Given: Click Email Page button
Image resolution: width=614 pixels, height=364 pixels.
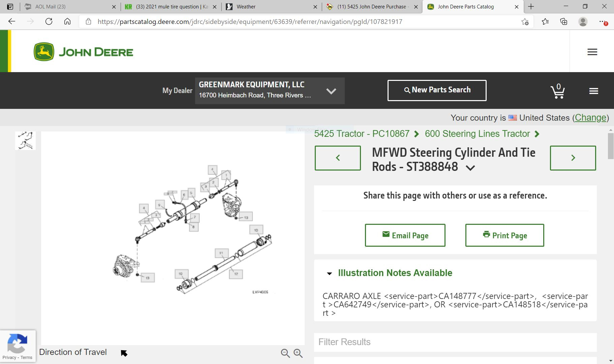Looking at the screenshot, I should click(x=405, y=235).
